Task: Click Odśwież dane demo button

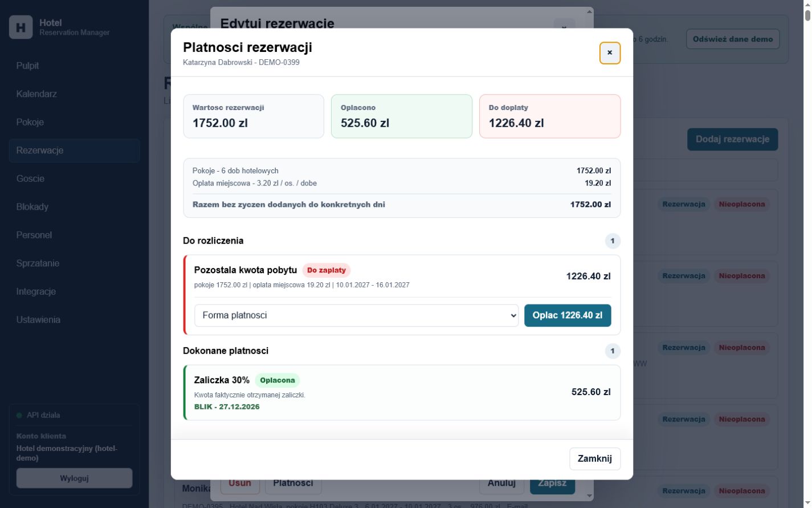Action: tap(733, 39)
